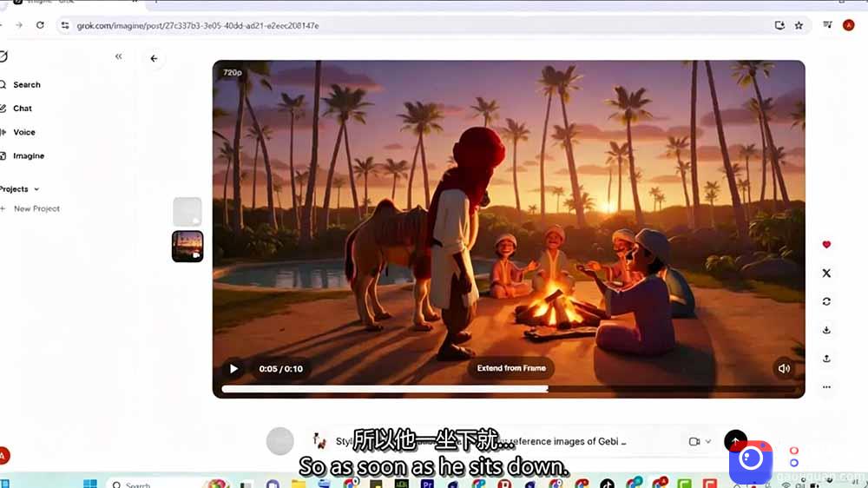Expand the Projects dropdown

pos(20,189)
